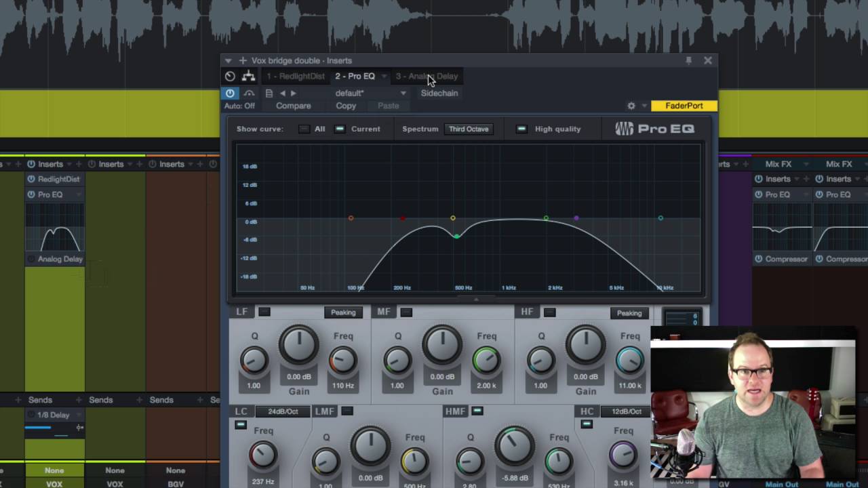
Task: Toggle High quality mode
Action: pyautogui.click(x=521, y=129)
